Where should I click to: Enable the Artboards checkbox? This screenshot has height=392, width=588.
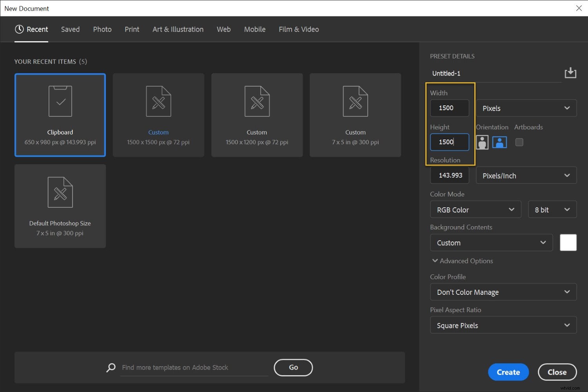coord(519,142)
